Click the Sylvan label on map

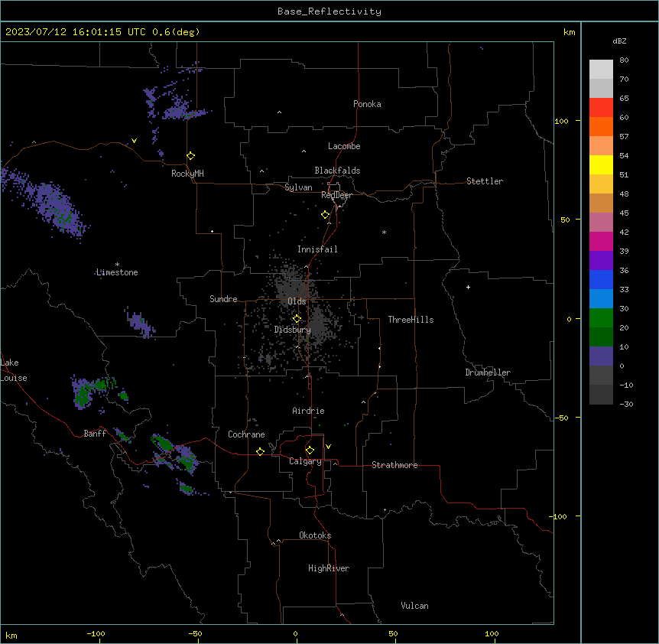tap(298, 187)
